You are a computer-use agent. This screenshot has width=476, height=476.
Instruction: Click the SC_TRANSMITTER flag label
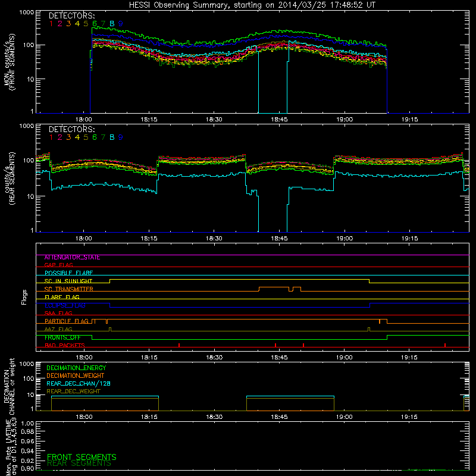68,289
